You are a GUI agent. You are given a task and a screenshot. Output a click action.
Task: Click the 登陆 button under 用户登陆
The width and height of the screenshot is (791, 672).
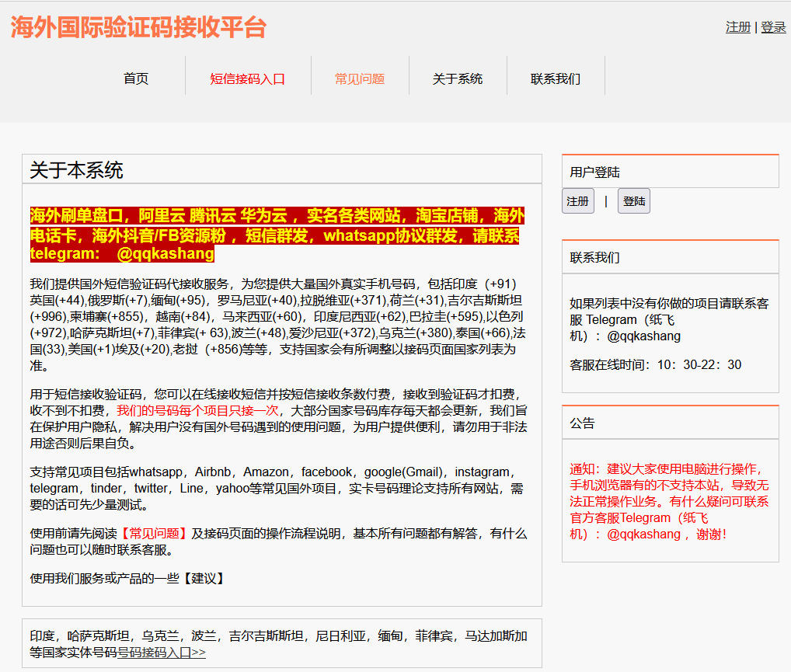click(x=633, y=201)
